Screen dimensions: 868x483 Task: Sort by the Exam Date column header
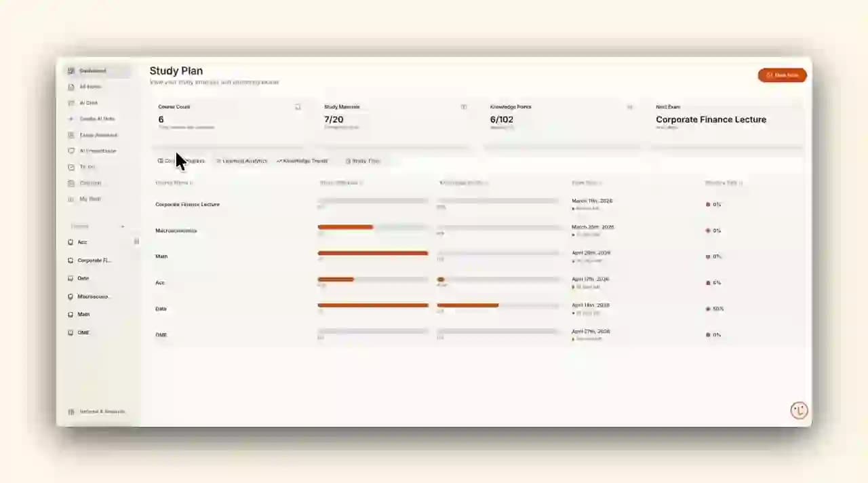587,183
